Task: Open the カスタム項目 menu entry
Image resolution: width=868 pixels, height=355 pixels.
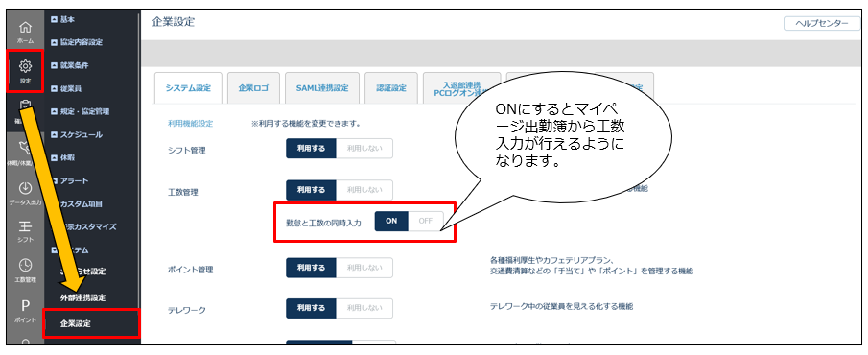Action: point(82,203)
